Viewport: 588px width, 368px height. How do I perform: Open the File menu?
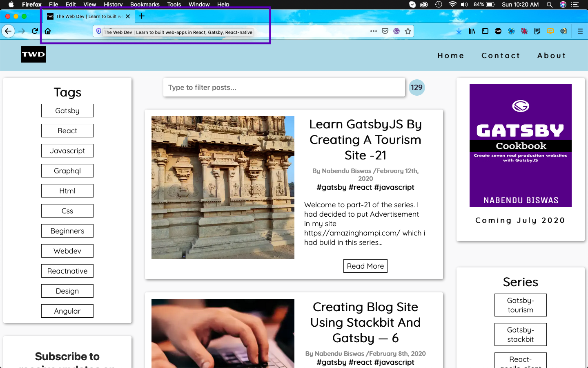53,4
